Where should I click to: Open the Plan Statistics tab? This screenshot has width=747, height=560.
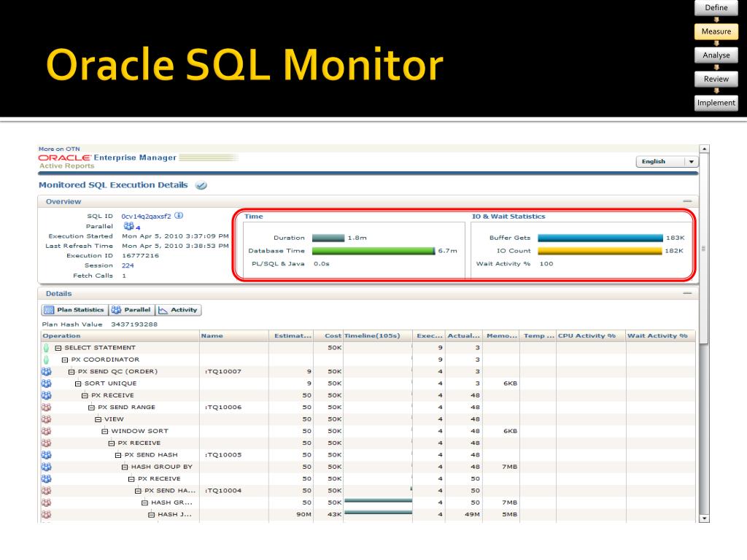[75, 310]
